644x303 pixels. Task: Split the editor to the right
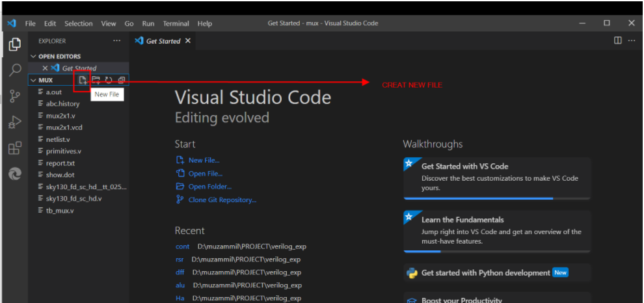coord(618,41)
